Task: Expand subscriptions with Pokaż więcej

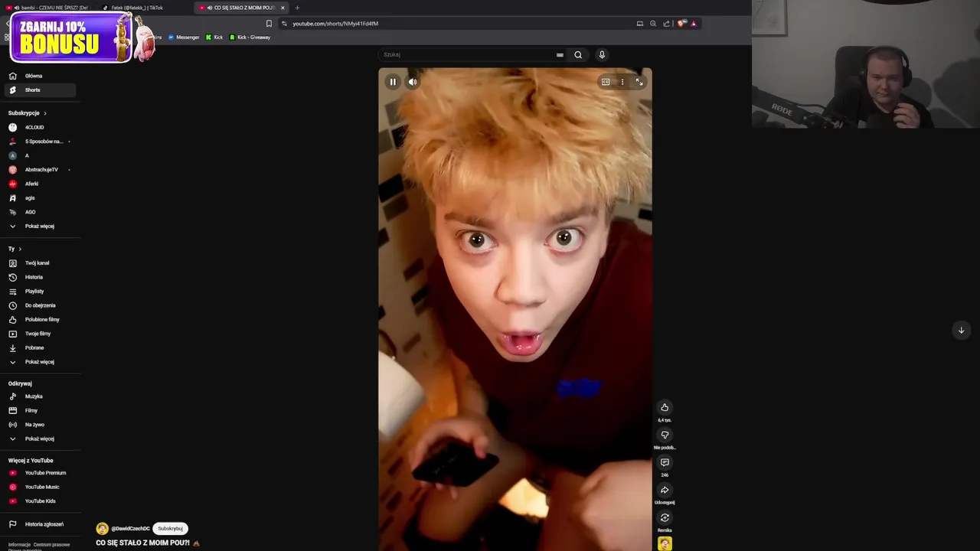Action: coord(40,226)
